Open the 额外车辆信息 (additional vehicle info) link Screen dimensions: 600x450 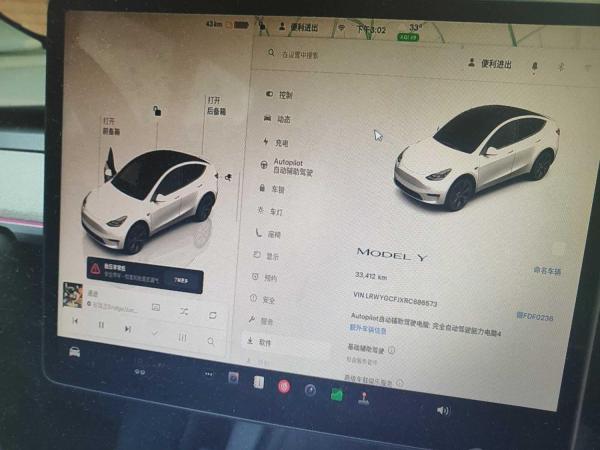(368, 329)
